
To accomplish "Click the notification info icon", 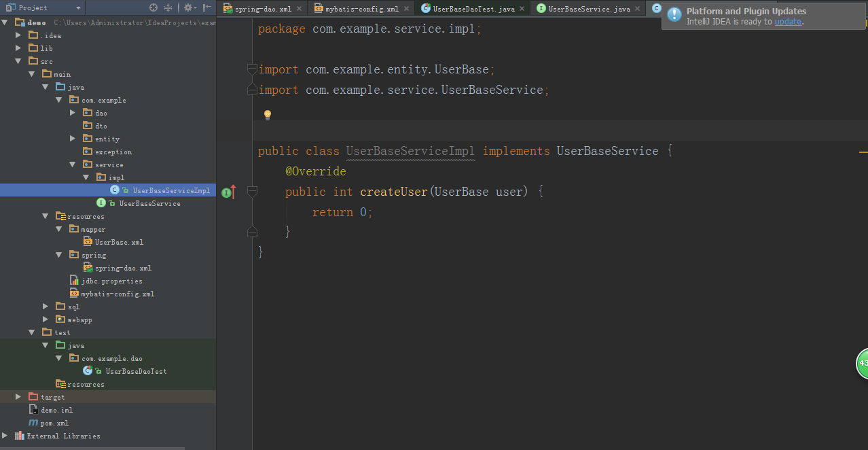I will point(674,15).
